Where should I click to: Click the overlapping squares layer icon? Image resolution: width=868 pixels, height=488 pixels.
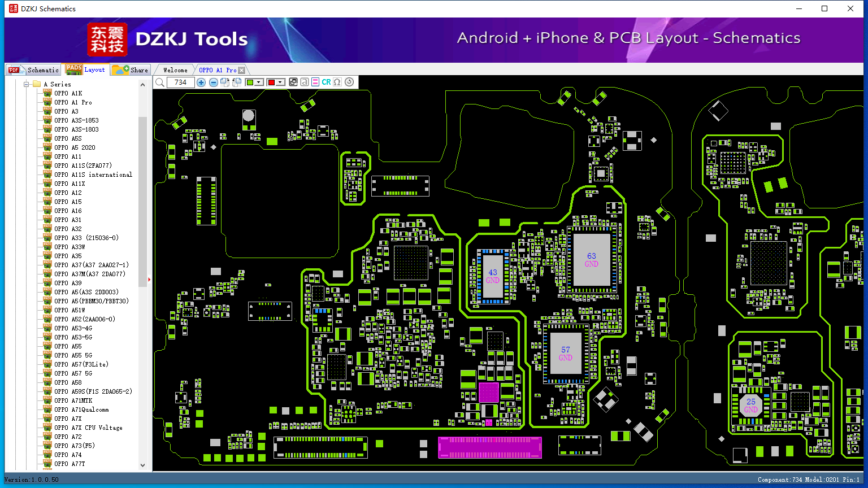(x=293, y=82)
